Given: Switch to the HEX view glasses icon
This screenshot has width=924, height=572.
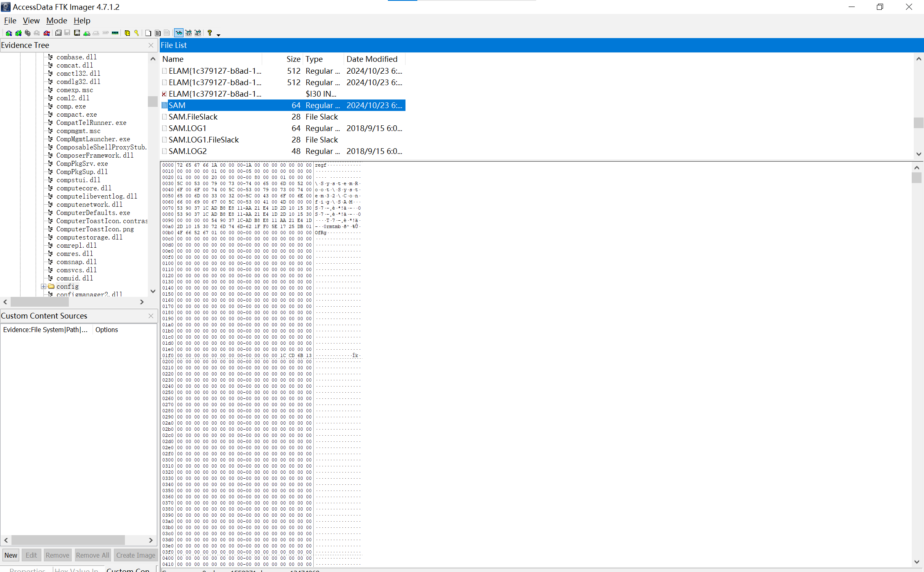Looking at the screenshot, I should pyautogui.click(x=198, y=33).
